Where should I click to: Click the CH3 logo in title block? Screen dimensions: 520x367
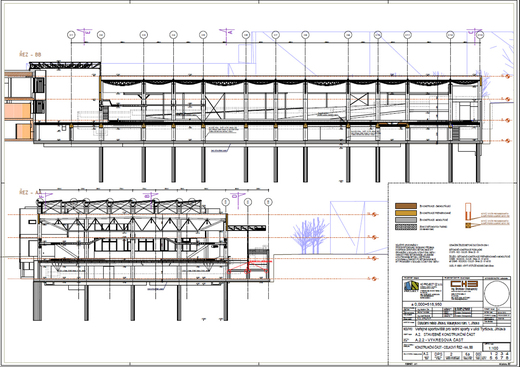[464, 284]
